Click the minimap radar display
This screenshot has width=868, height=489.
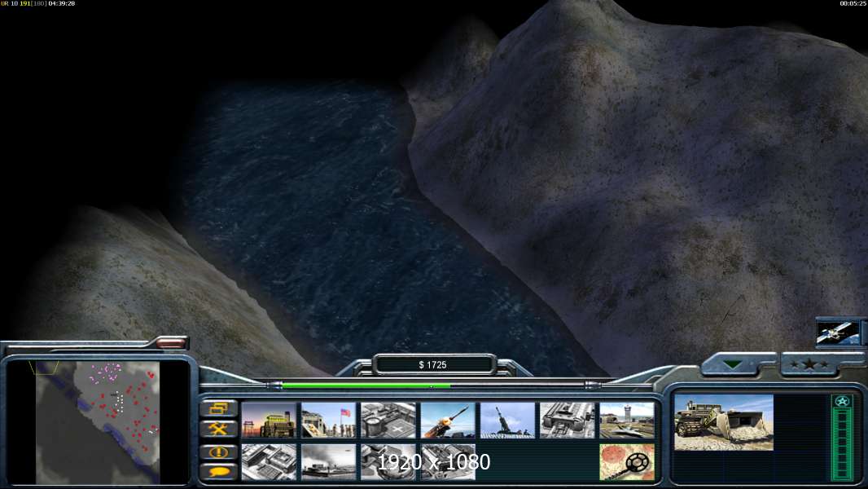[98, 422]
